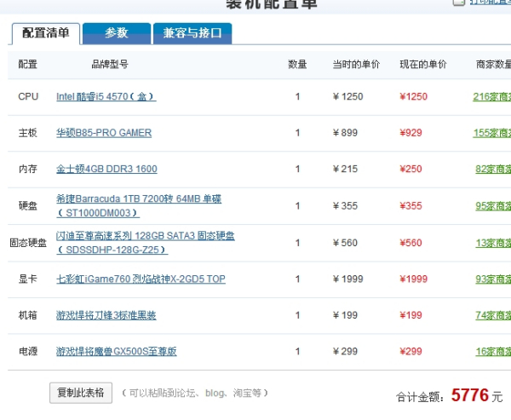511x420 pixels.
Task: Click the 当时的单价 column header
Action: coord(356,64)
